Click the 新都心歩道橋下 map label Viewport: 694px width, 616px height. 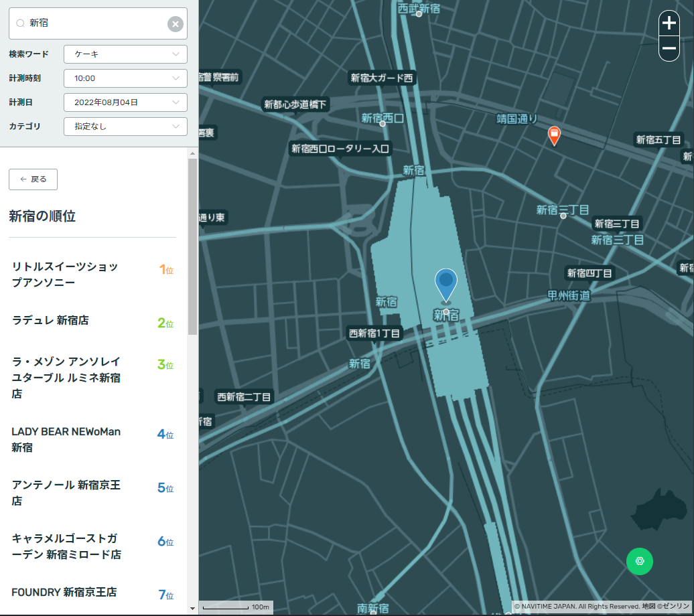[295, 104]
